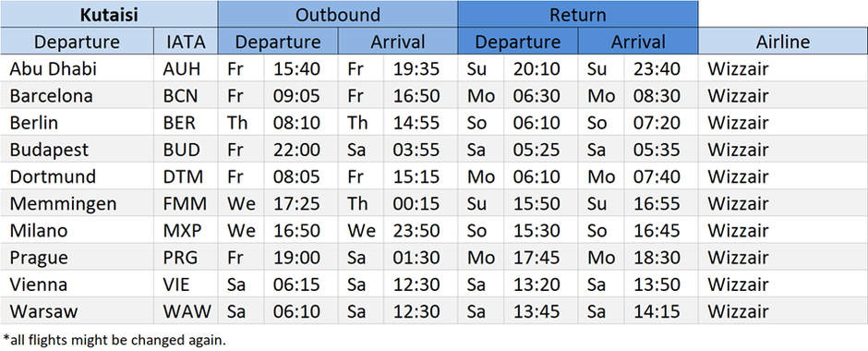Click the Outbound column group header

pyautogui.click(x=338, y=15)
